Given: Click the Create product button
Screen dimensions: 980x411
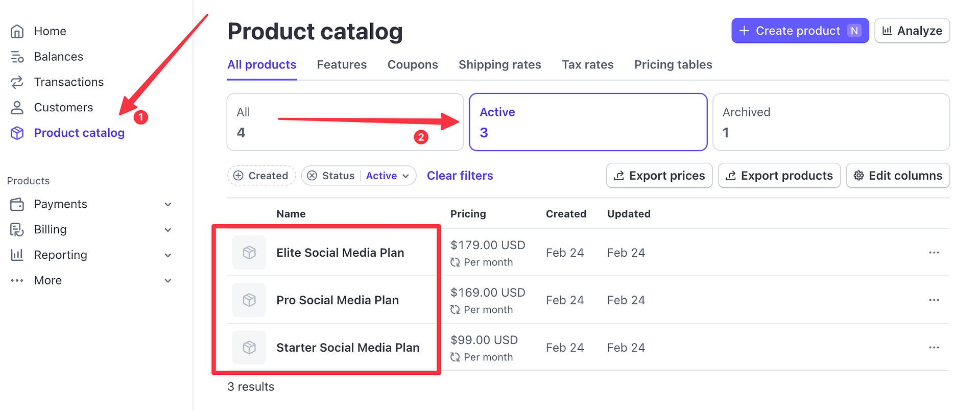Looking at the screenshot, I should click(800, 31).
